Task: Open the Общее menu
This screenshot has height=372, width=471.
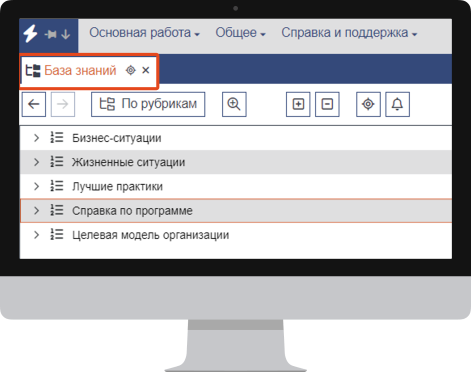Action: pos(240,33)
